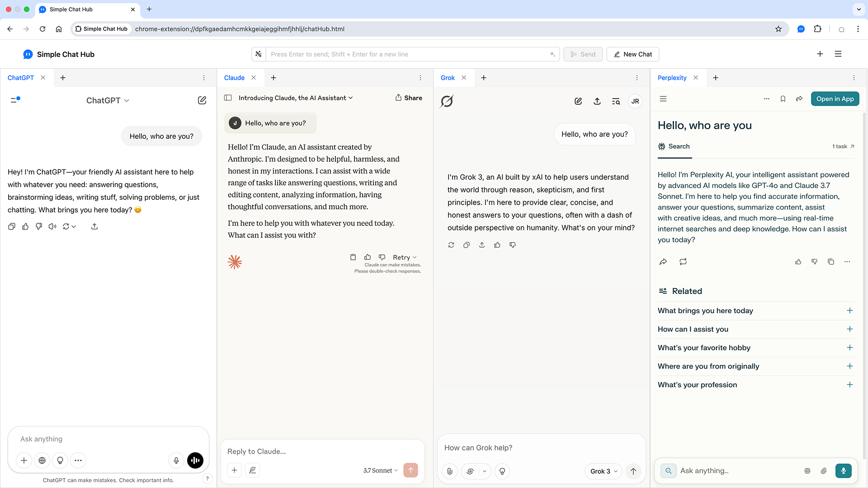Click Perplexity microphone voice button
Image resolution: width=868 pixels, height=488 pixels.
tap(843, 470)
